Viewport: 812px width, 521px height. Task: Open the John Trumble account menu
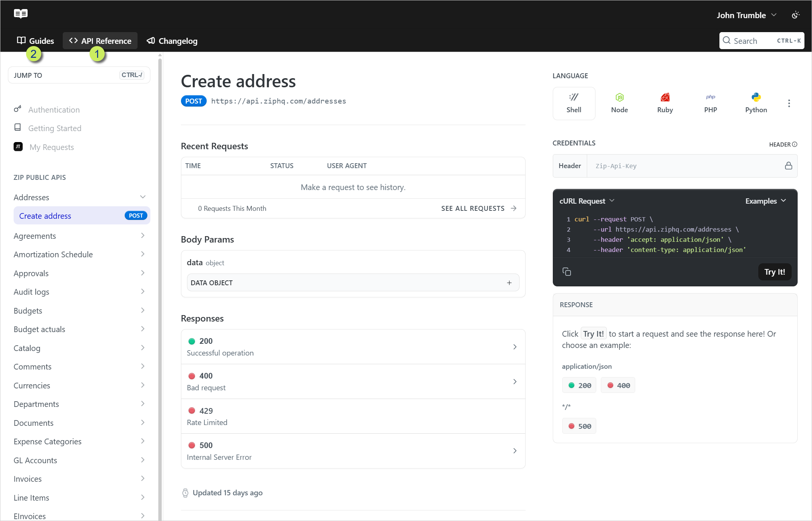click(x=747, y=15)
